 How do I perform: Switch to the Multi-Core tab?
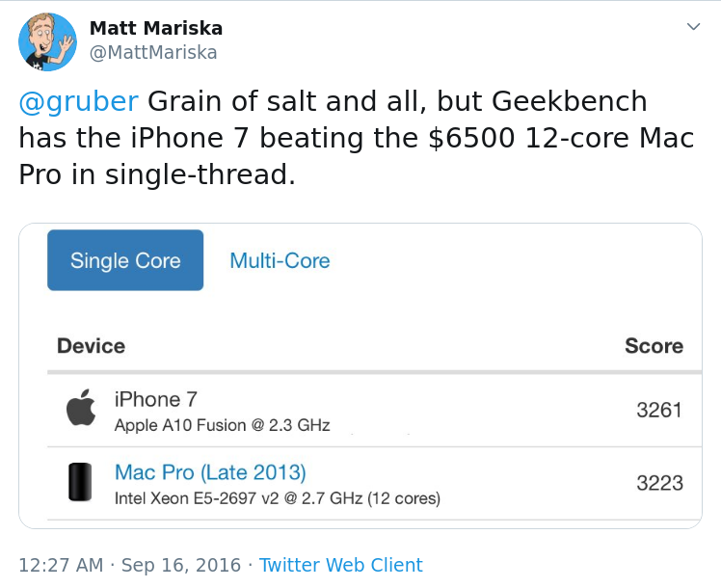(280, 260)
